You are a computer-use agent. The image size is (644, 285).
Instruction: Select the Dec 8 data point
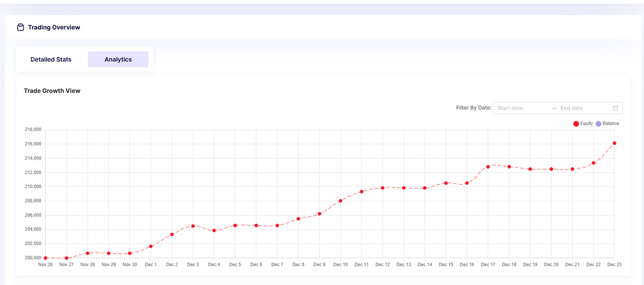pos(298,219)
